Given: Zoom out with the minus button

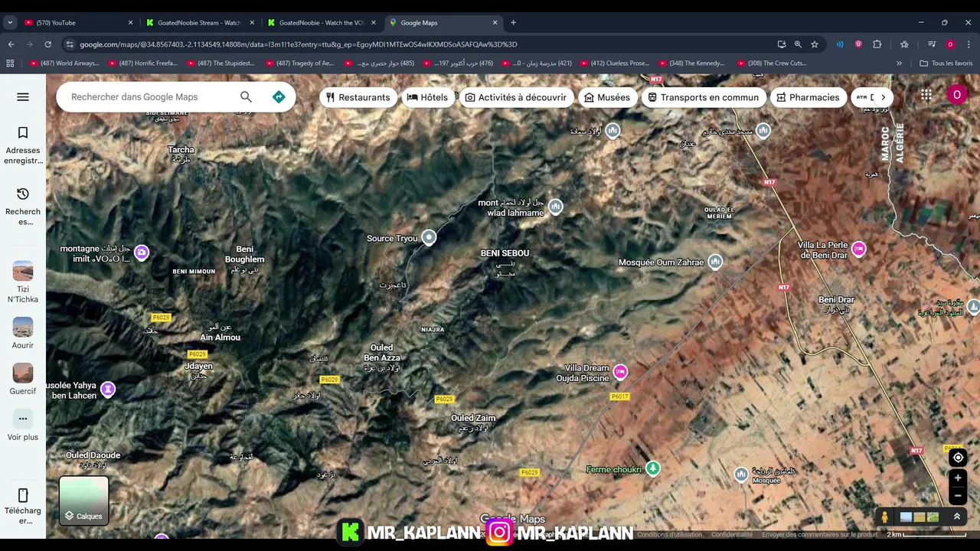Looking at the screenshot, I should [x=958, y=496].
